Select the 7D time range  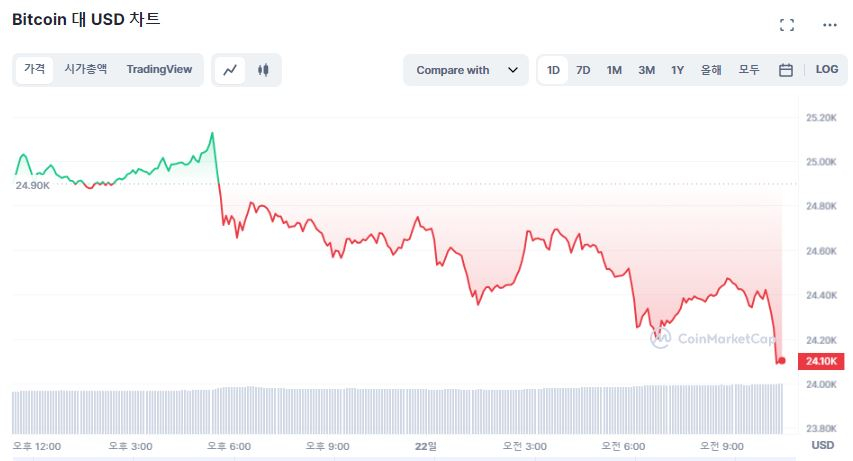click(583, 70)
